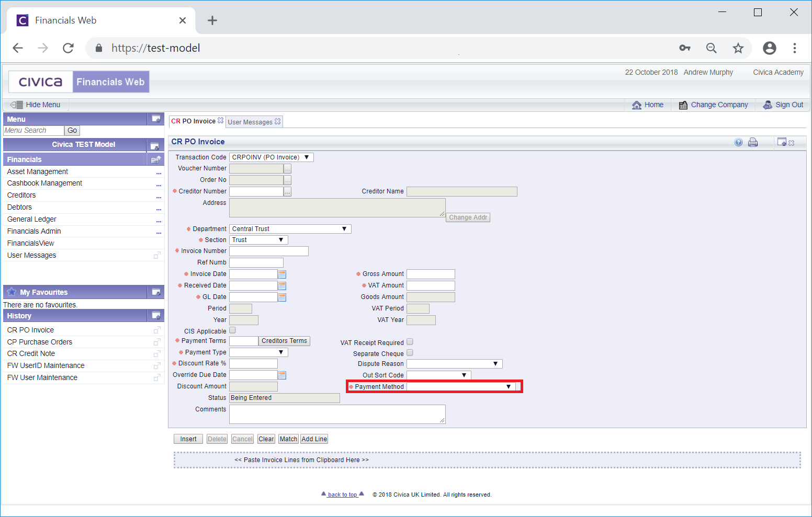Open the Payment Method dropdown
The height and width of the screenshot is (517, 812).
coord(461,387)
